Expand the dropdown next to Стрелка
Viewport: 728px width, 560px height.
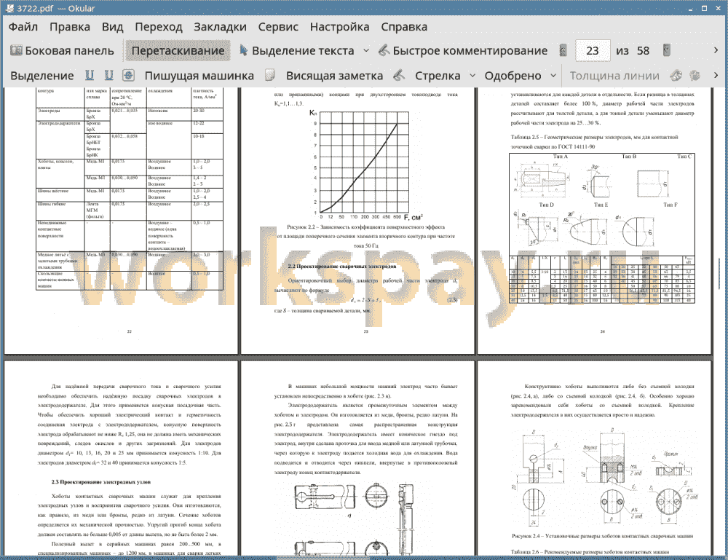[x=472, y=76]
